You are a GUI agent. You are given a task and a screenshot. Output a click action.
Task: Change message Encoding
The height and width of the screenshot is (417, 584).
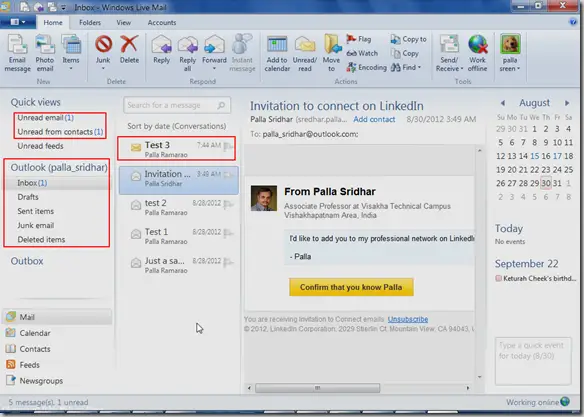tap(366, 67)
